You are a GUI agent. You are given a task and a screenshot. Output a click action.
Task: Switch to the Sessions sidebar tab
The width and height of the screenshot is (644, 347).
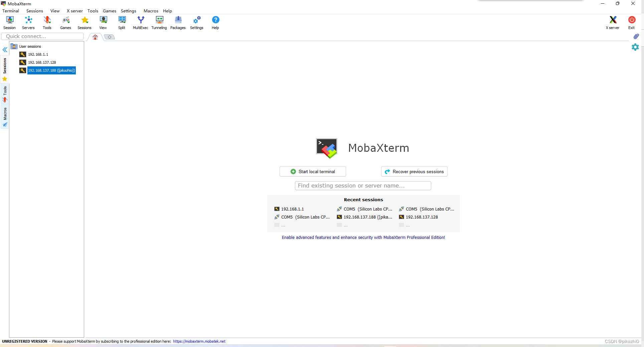5,69
